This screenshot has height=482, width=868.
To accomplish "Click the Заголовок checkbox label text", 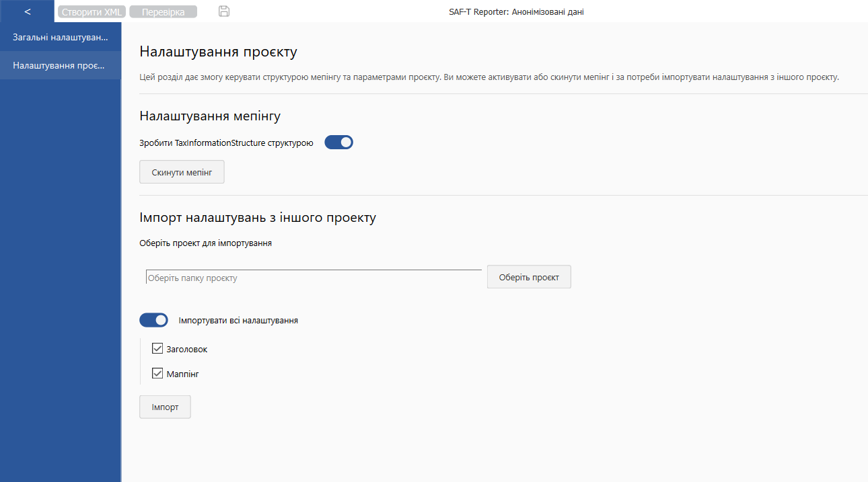I will [x=187, y=349].
